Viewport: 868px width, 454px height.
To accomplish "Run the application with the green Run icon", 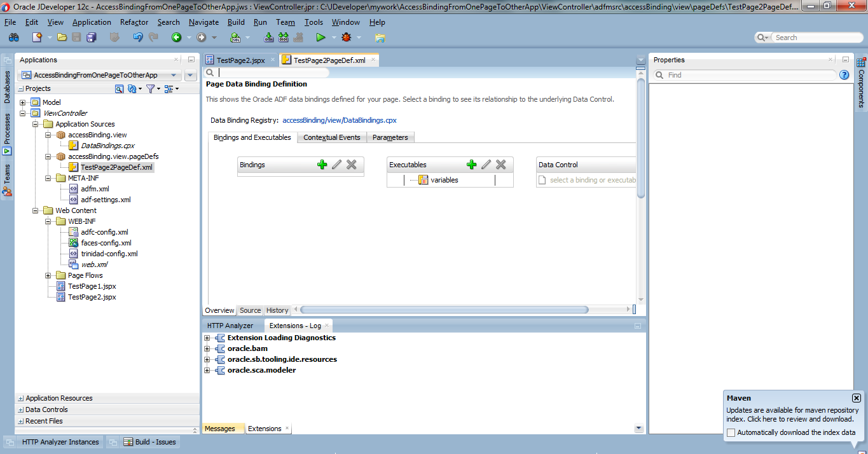I will coord(322,37).
